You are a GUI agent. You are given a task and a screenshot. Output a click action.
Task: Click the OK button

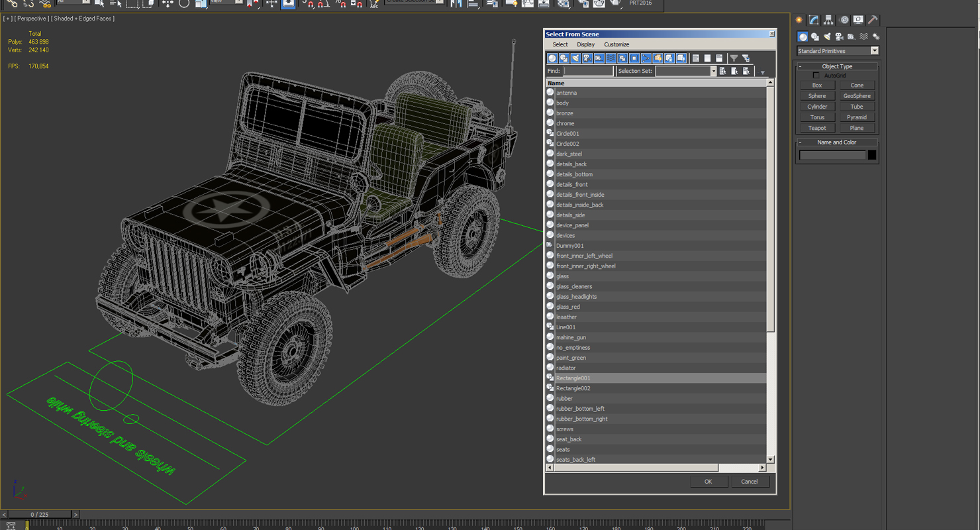point(708,482)
